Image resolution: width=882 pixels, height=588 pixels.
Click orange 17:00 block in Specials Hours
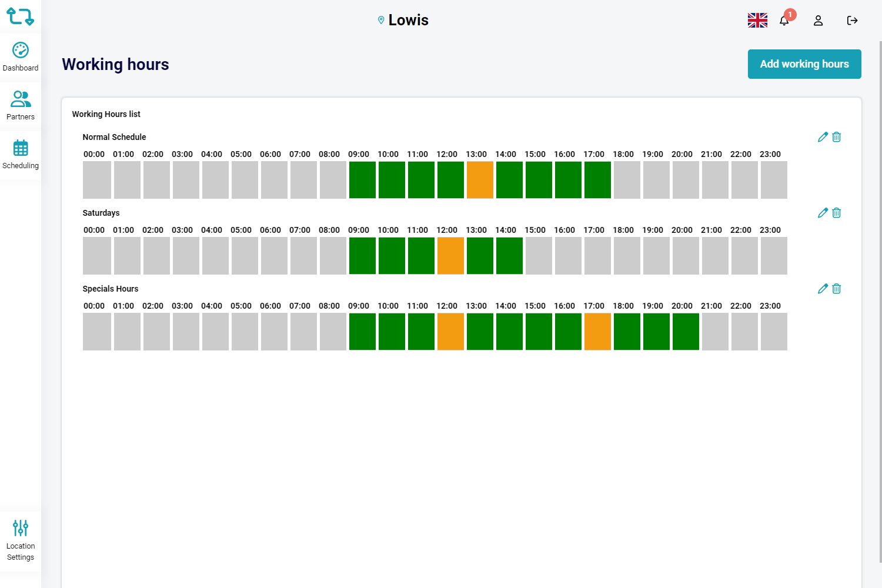click(x=597, y=332)
